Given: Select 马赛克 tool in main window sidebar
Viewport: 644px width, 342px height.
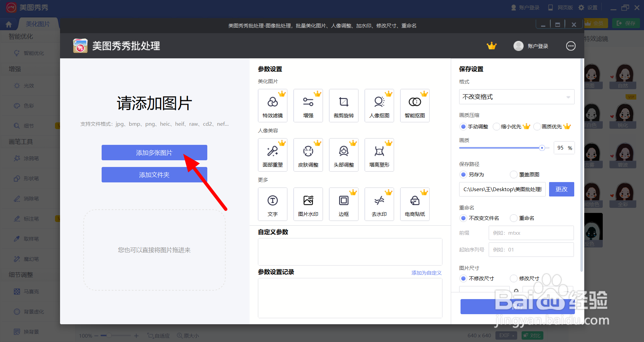Looking at the screenshot, I should (27, 291).
